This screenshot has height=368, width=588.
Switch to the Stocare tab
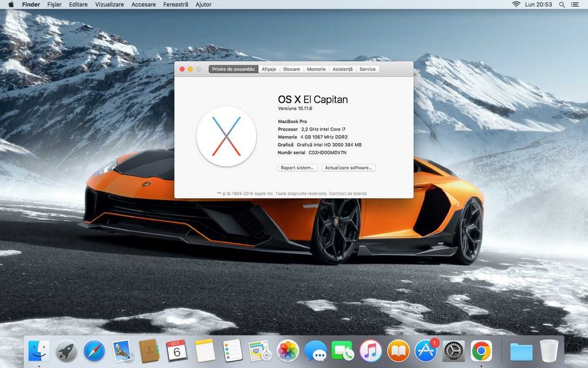[292, 69]
